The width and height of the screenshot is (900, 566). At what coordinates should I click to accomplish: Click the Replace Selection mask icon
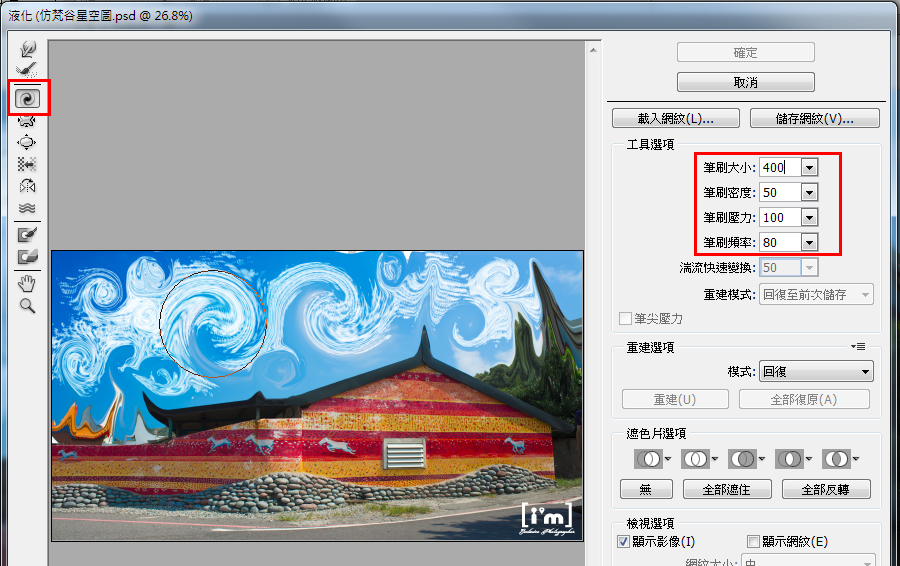(649, 459)
